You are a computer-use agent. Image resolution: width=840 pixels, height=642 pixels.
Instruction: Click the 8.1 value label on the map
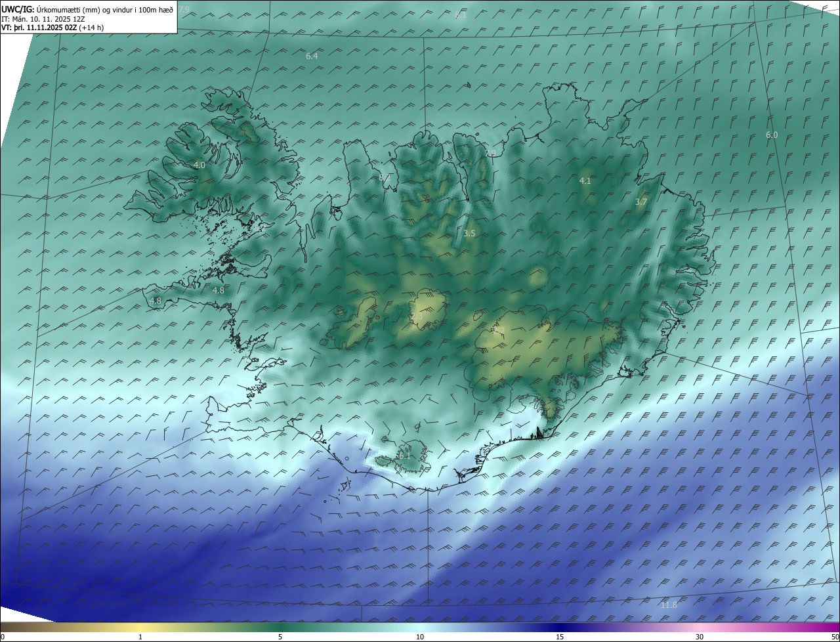[x=461, y=14]
